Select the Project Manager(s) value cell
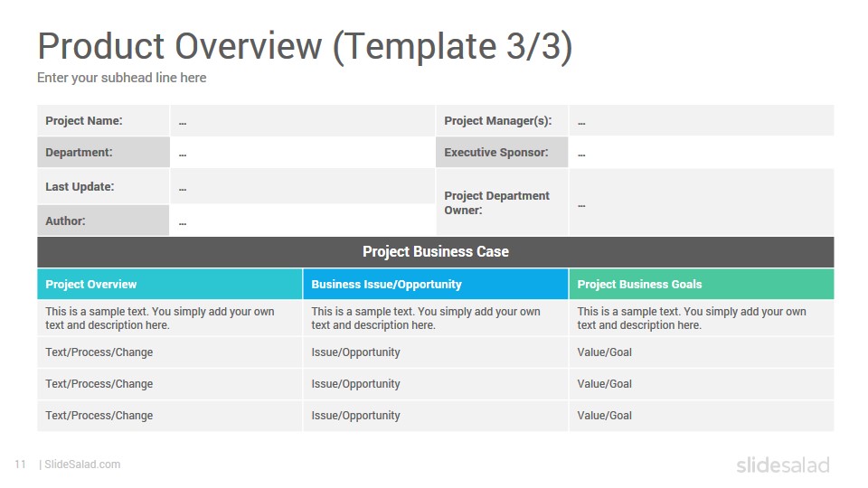Viewport: 868px width, 488px height. 702,120
